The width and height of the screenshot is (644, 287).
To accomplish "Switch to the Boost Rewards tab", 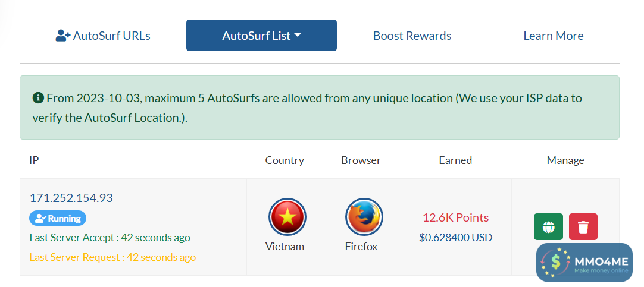I will 412,36.
